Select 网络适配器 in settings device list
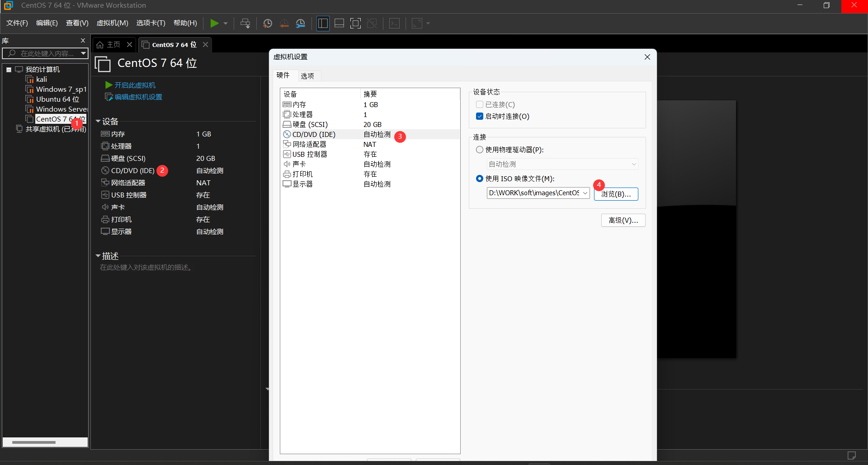The image size is (868, 465). click(370, 144)
